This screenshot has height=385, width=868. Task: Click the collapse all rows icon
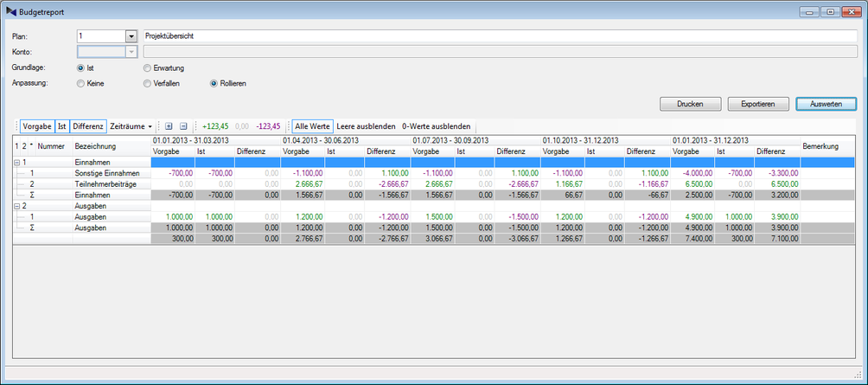click(183, 126)
